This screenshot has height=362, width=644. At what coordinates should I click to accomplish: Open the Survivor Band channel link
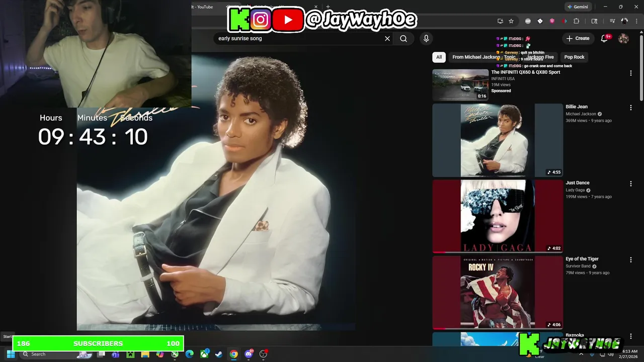click(578, 266)
